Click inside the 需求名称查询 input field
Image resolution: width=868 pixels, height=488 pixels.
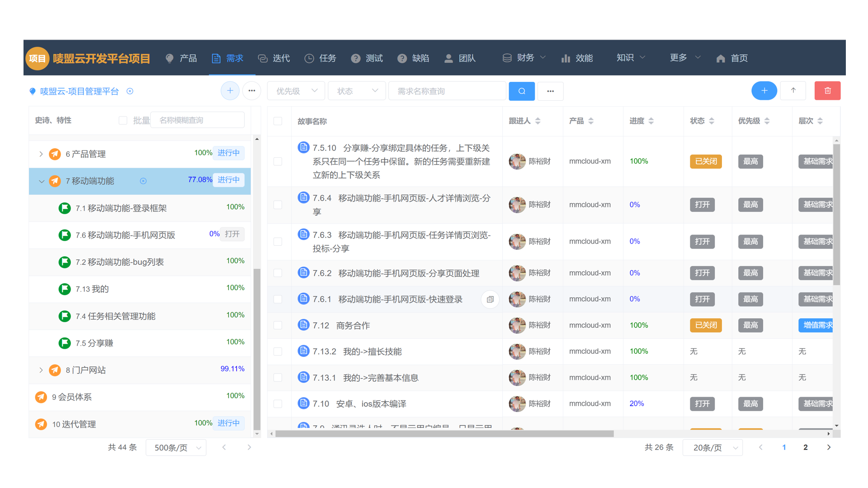coord(447,90)
